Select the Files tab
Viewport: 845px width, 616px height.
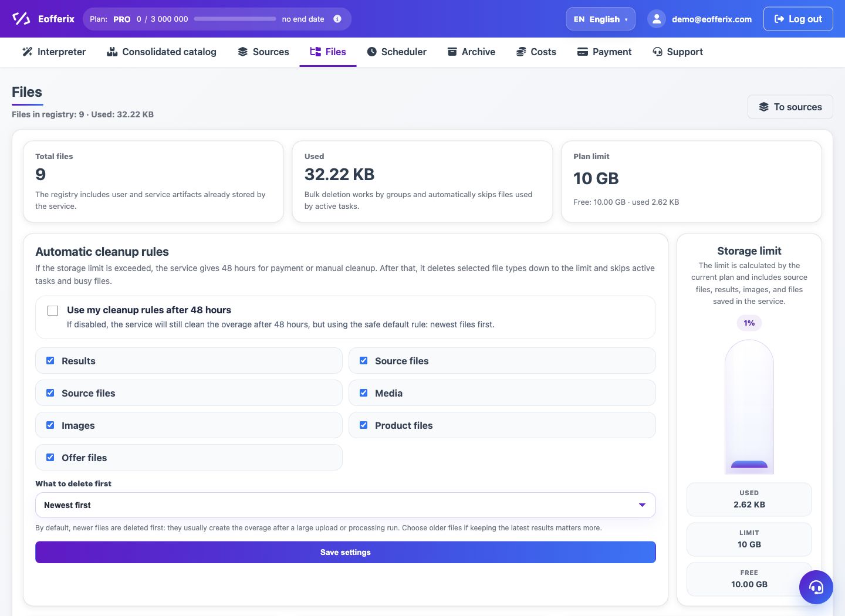[328, 52]
